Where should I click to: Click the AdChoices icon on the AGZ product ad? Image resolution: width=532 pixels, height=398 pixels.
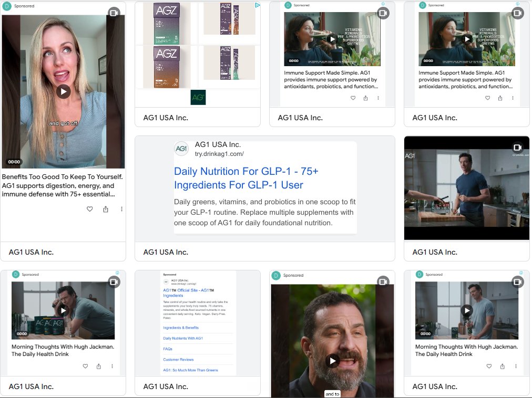pos(258,5)
